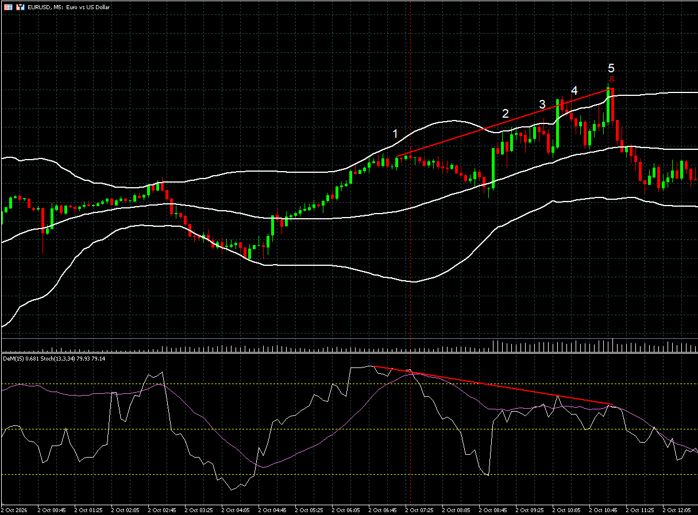
Task: Click the '2 Oct 09:25' time label
Action: pyautogui.click(x=530, y=510)
